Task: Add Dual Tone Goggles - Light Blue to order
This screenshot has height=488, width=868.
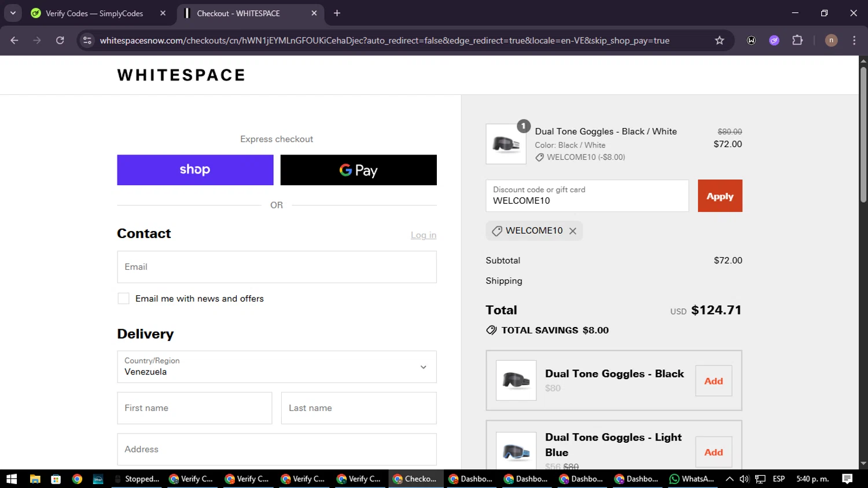Action: click(x=713, y=452)
